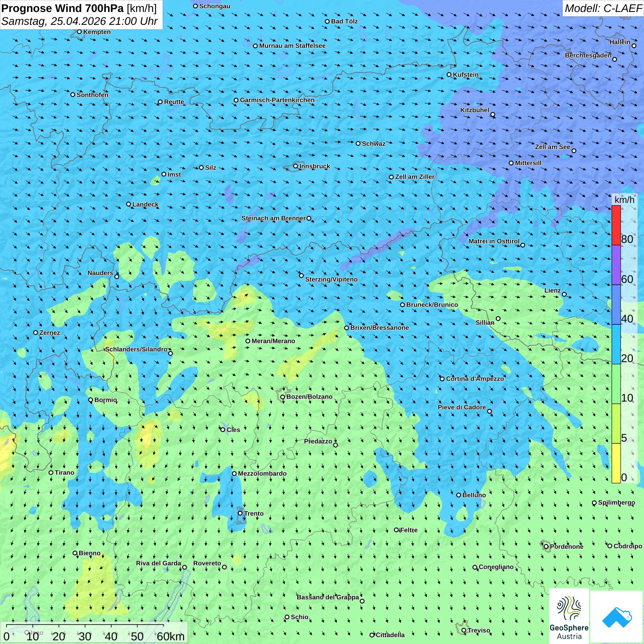Click the Schio label
The width and height of the screenshot is (644, 644).
point(299,617)
